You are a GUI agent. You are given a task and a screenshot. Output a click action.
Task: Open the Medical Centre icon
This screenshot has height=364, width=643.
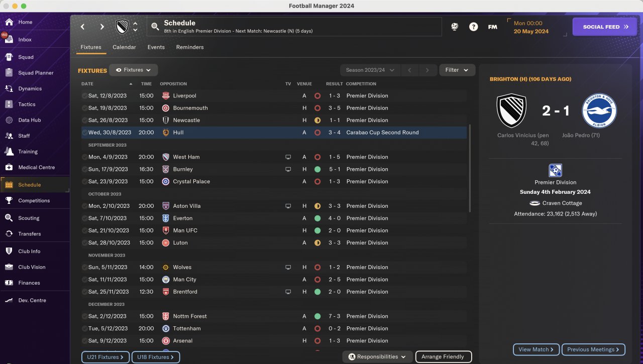click(9, 167)
